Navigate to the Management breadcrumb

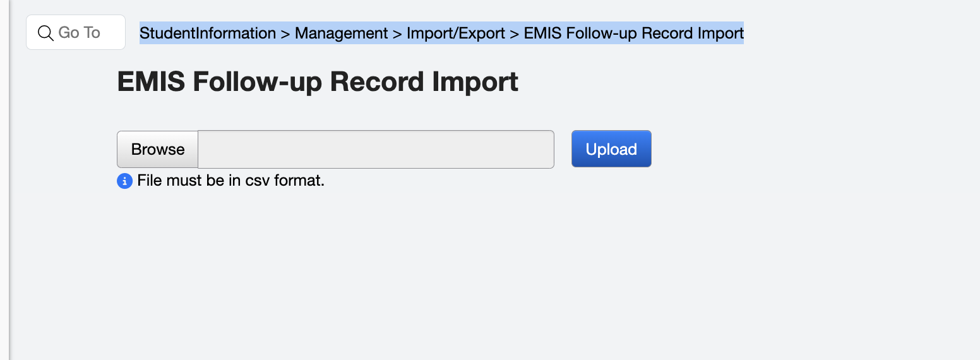pos(341,33)
